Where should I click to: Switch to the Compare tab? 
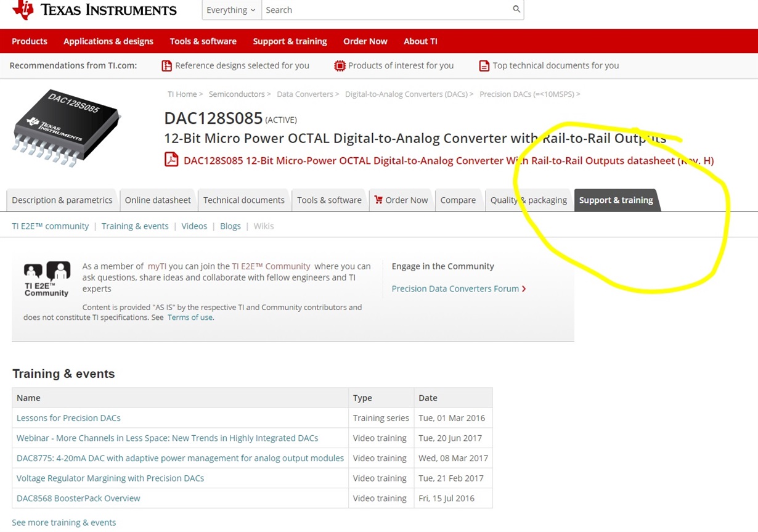point(458,200)
